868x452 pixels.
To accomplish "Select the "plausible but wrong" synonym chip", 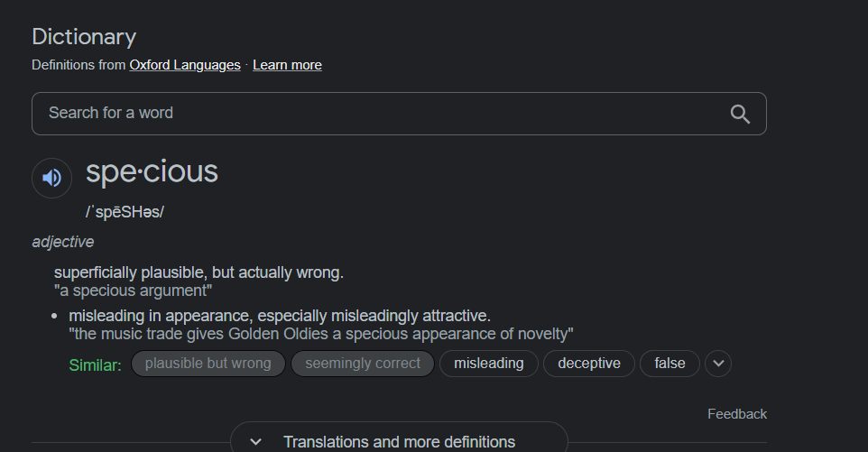I will pos(208,364).
